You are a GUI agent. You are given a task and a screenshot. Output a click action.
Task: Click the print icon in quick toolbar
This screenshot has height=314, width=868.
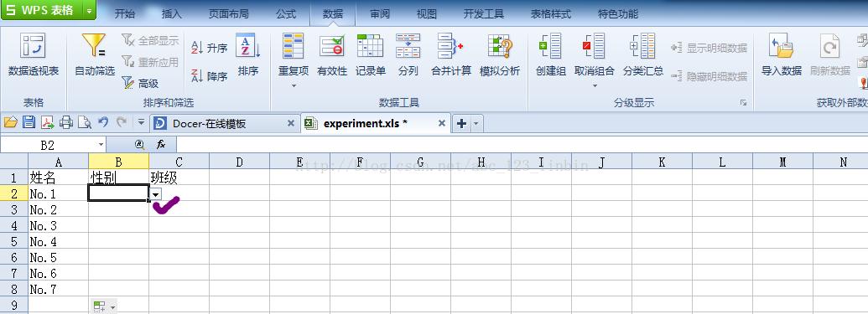(x=66, y=123)
